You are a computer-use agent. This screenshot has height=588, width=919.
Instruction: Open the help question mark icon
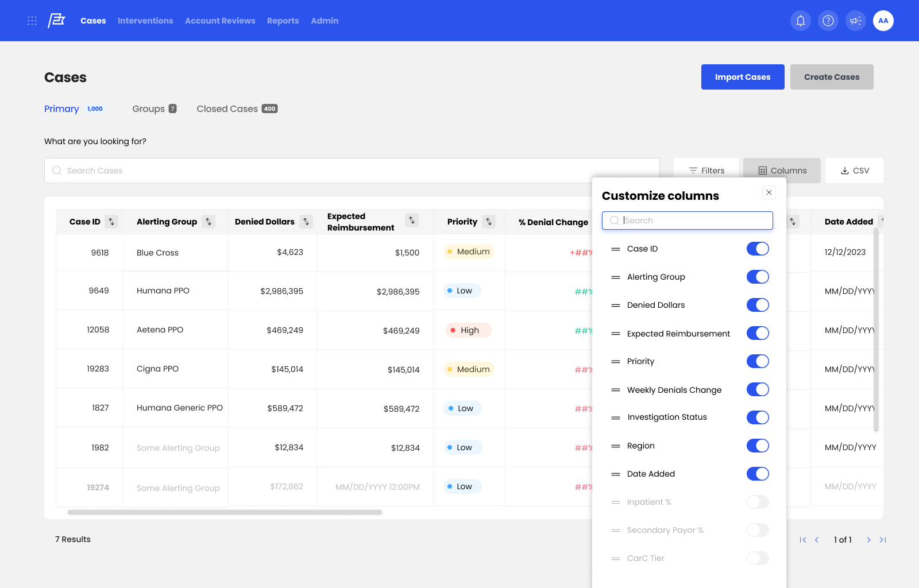(828, 21)
